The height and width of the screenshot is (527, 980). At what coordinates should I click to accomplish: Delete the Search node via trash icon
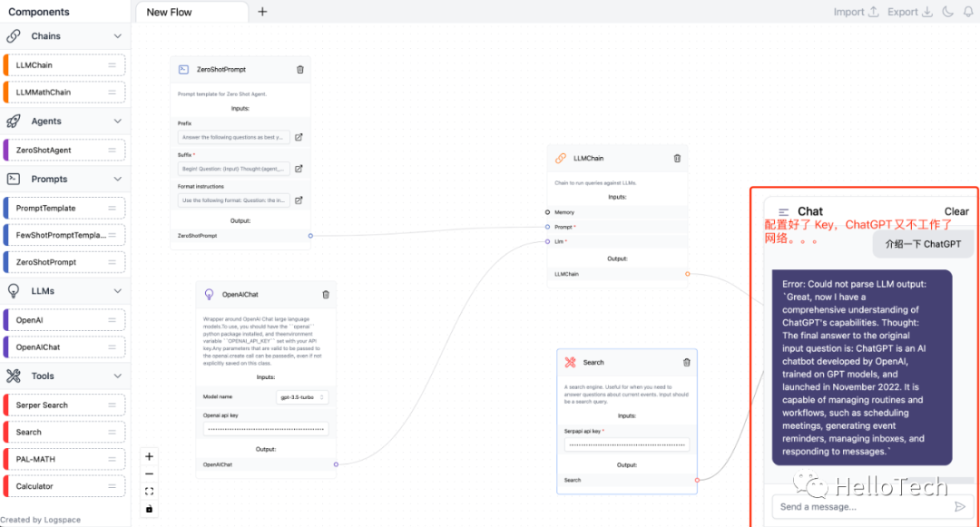(686, 362)
